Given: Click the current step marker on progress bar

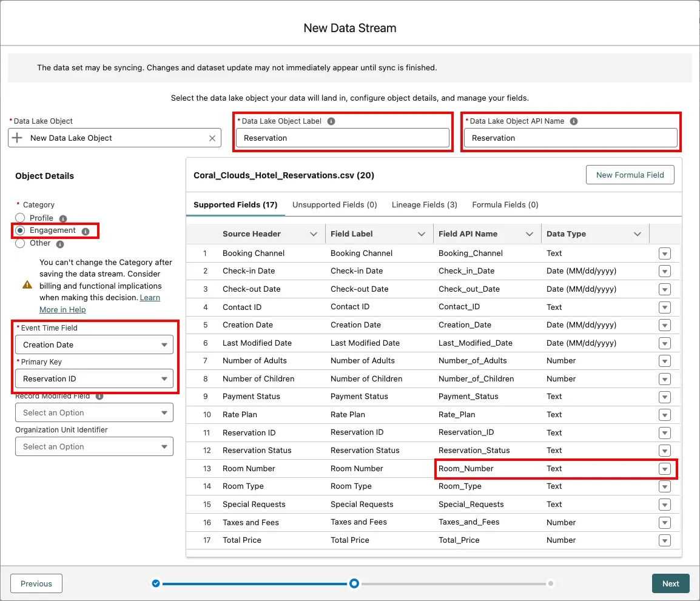Looking at the screenshot, I should [x=354, y=583].
